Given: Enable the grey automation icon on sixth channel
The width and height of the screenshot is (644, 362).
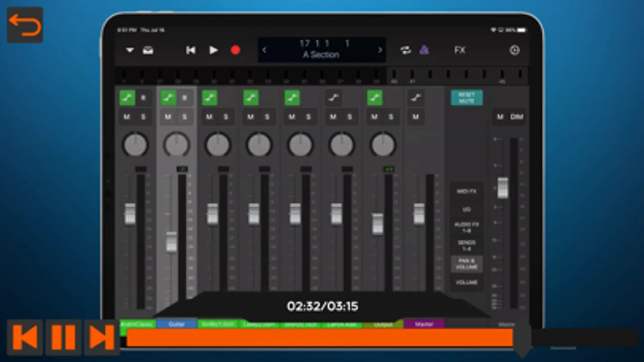Looking at the screenshot, I should coord(333,98).
